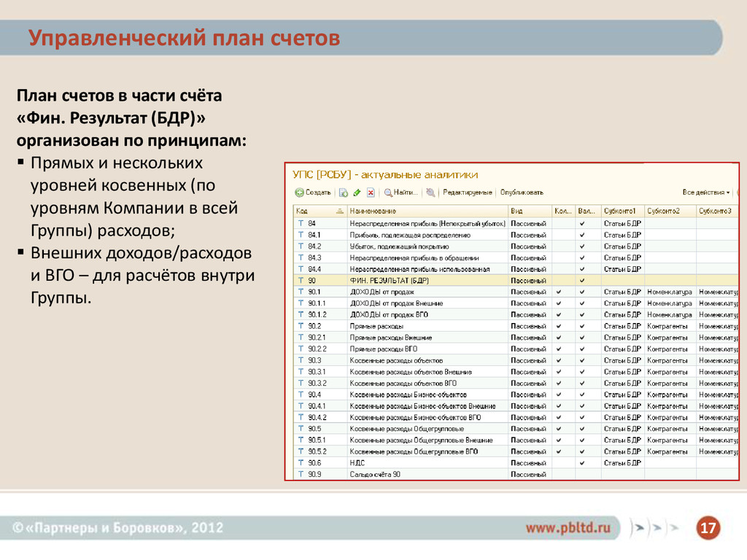Toggle Кол. checkmark for account 90.5.2

559,451
